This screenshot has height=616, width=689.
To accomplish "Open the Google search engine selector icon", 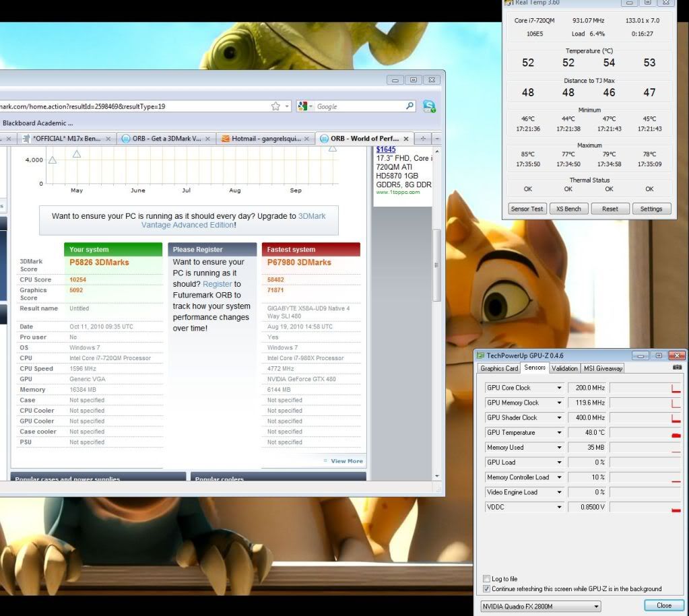I will pyautogui.click(x=302, y=106).
